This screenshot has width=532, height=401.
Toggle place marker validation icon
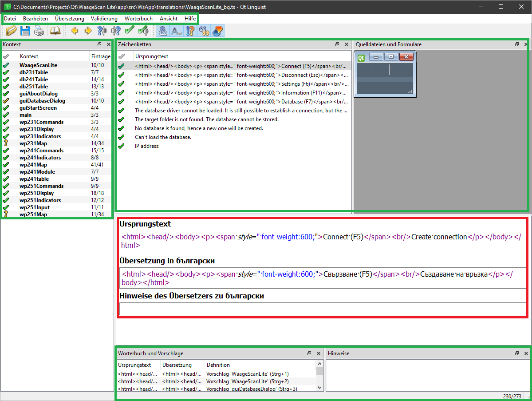(x=217, y=31)
